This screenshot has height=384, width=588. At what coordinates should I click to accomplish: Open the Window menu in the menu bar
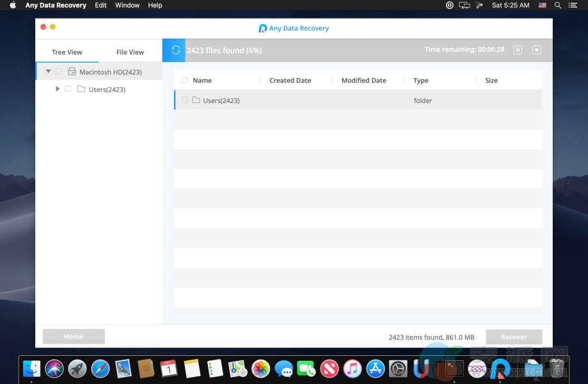(x=127, y=5)
